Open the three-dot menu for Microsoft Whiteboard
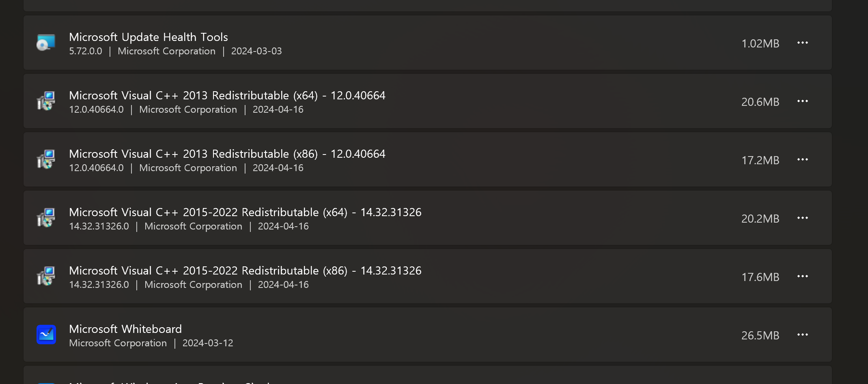Image resolution: width=868 pixels, height=384 pixels. click(802, 335)
